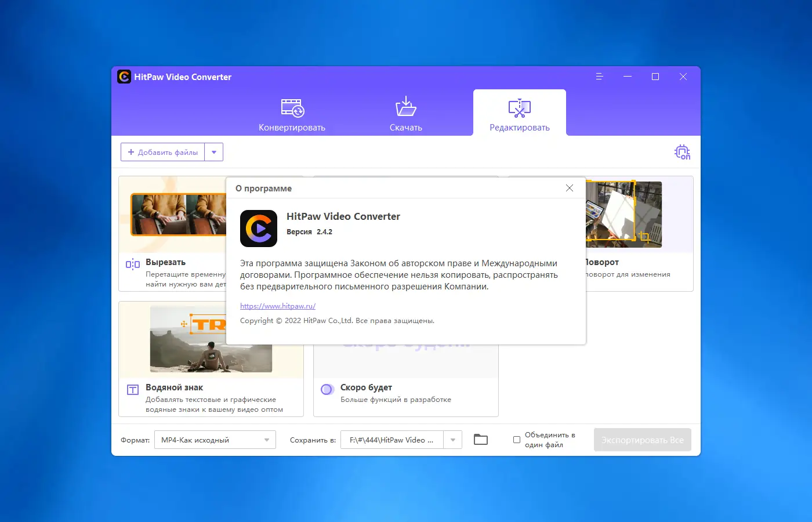Enable Объединить в один файл checkbox
The height and width of the screenshot is (522, 812).
[517, 440]
